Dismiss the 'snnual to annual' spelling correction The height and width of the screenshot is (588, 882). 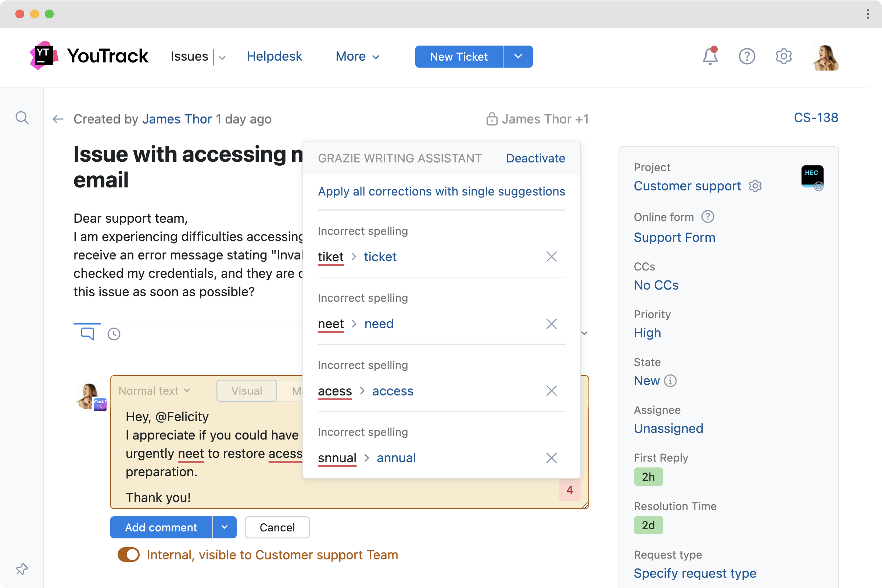[551, 458]
